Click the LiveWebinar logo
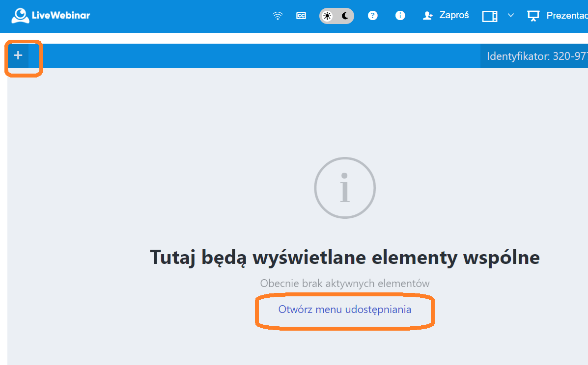 51,16
